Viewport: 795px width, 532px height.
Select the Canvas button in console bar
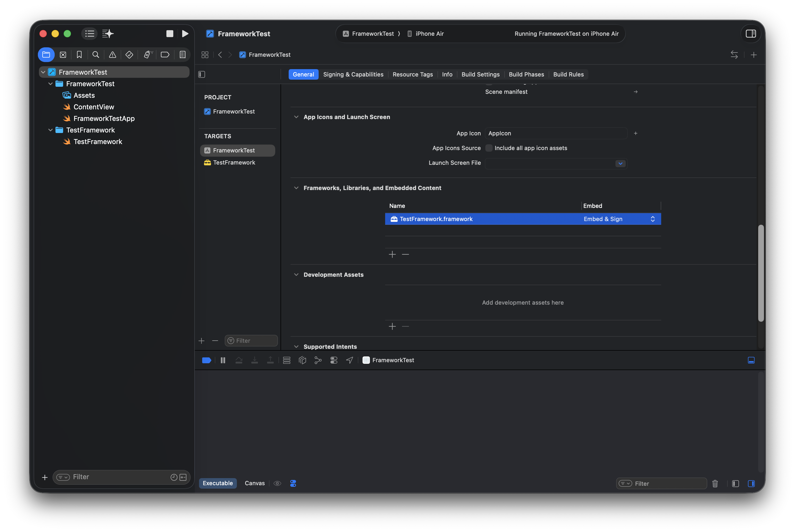pos(254,483)
